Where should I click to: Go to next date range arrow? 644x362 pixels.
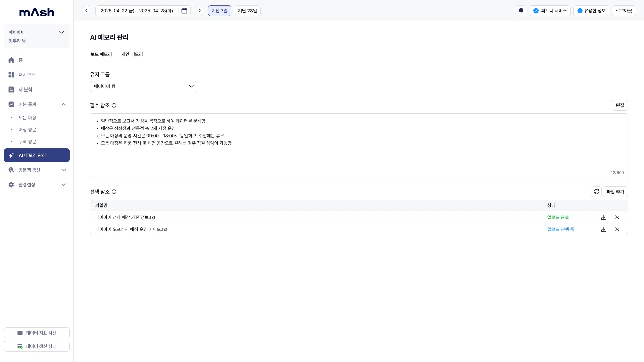[x=199, y=11]
